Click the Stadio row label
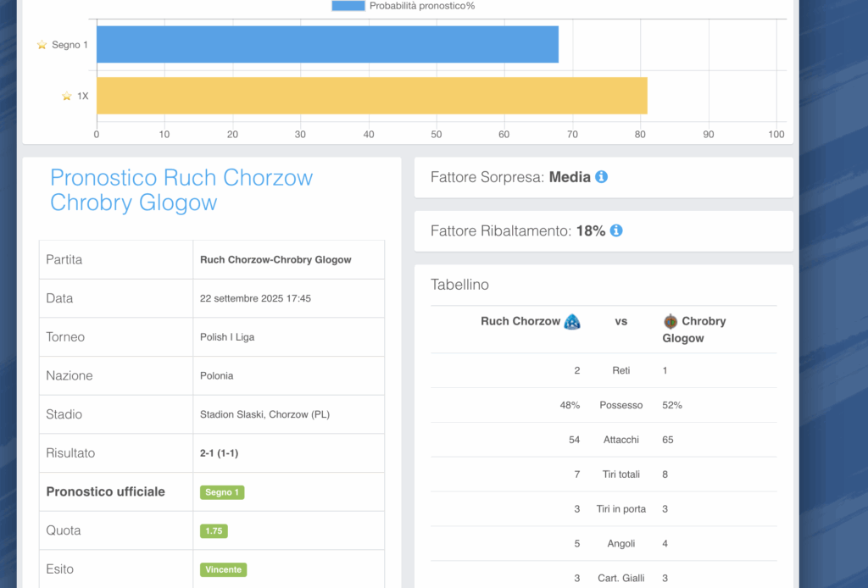This screenshot has height=588, width=868. pyautogui.click(x=64, y=414)
